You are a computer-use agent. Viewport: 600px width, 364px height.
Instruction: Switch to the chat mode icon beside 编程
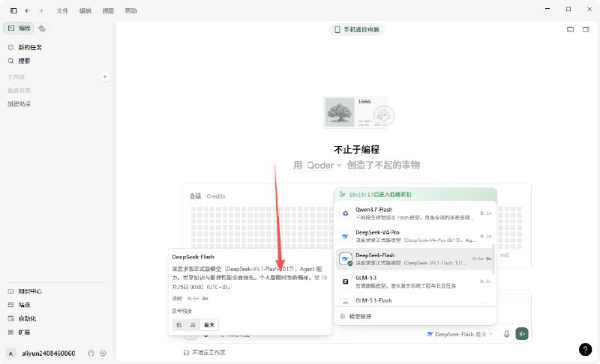coord(42,28)
